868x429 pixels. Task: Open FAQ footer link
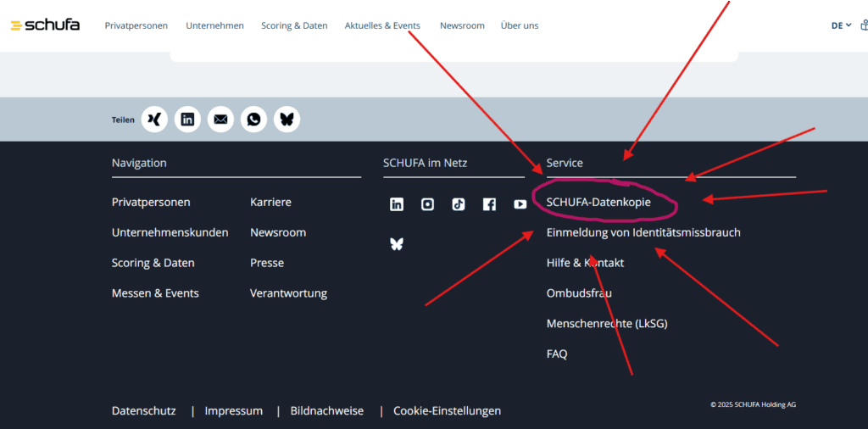pos(557,354)
